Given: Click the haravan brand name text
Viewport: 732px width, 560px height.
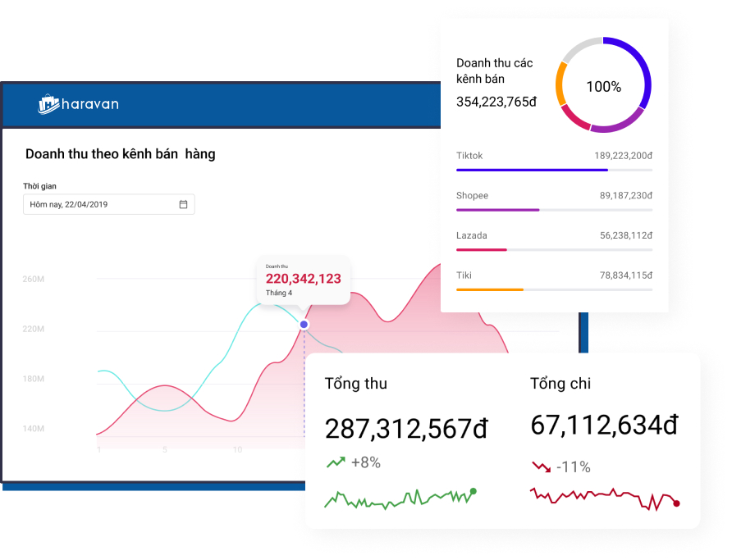Looking at the screenshot, I should click(91, 104).
